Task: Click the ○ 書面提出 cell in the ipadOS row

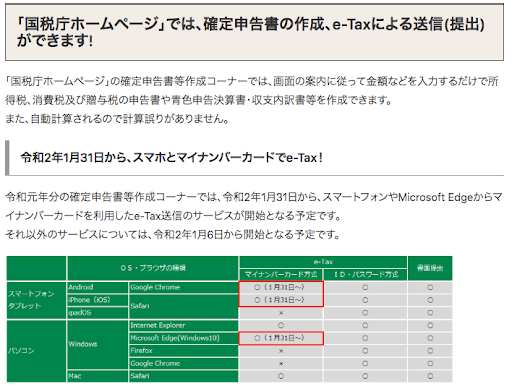Action: [430, 313]
